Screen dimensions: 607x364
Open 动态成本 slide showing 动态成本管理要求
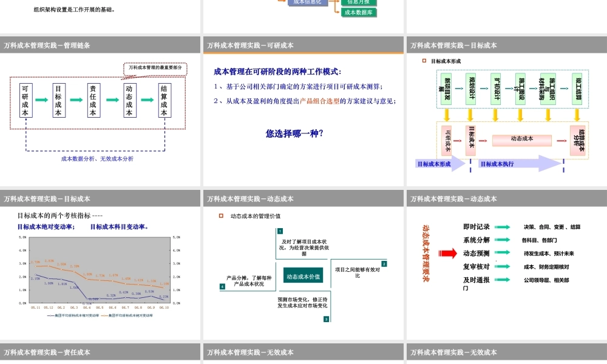point(507,265)
